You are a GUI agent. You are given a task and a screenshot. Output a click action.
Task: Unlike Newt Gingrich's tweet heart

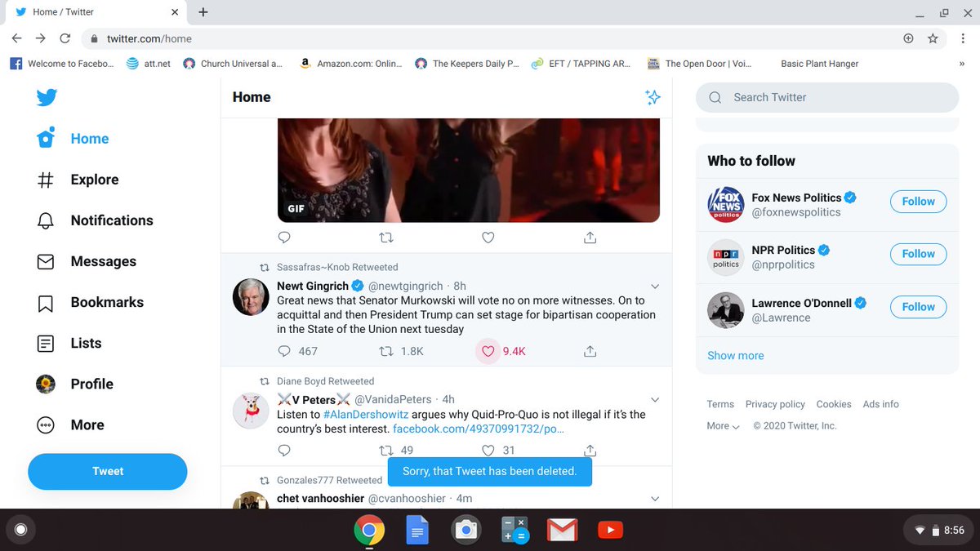[x=488, y=351]
